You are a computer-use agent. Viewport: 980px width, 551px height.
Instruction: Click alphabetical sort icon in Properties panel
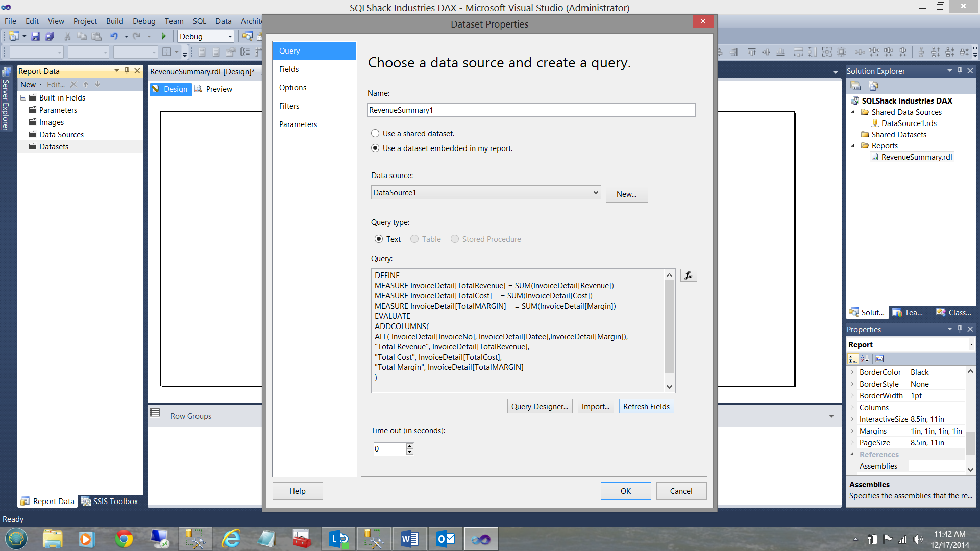tap(865, 359)
